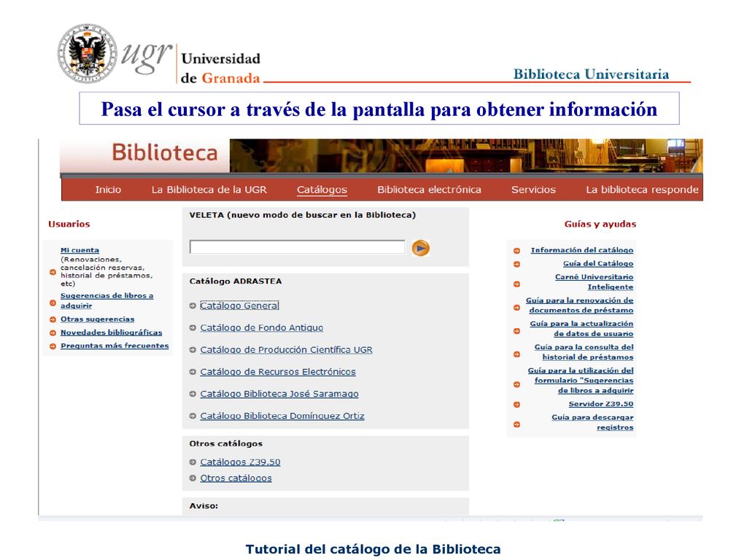Click the bullet next to Catálogo Biblioteca Domínguez Ortiz

coord(193,416)
